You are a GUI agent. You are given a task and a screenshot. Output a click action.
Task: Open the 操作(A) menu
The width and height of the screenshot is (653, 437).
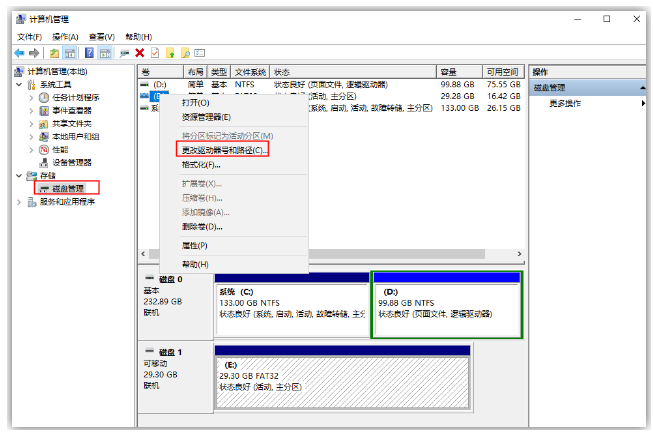pyautogui.click(x=65, y=37)
